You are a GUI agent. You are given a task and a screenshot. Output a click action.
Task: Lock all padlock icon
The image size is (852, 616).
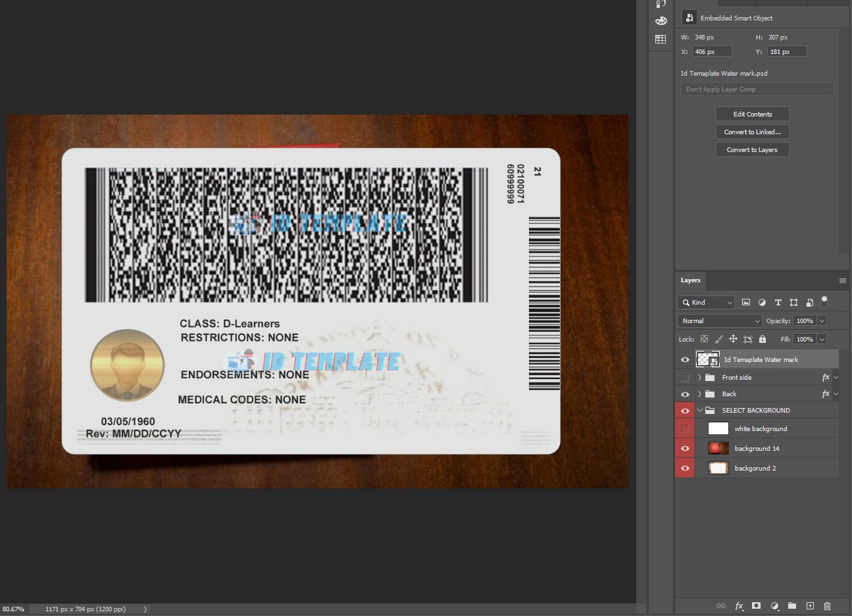pos(763,339)
